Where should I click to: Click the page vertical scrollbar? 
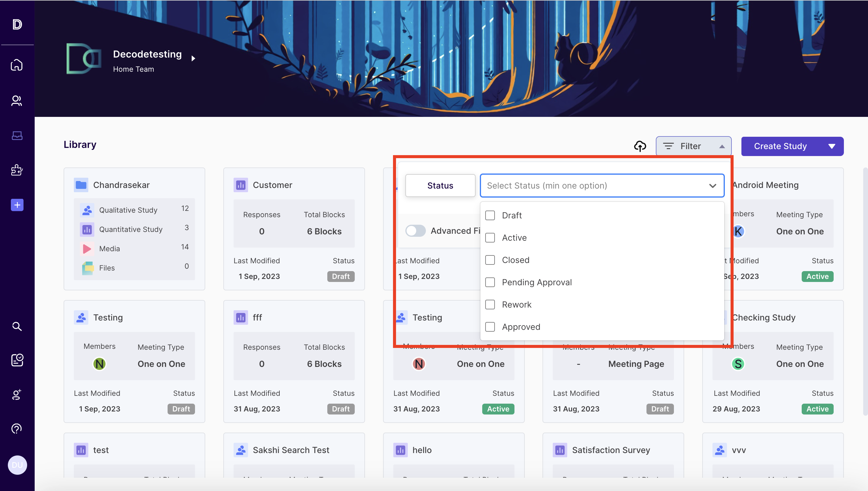pyautogui.click(x=865, y=291)
